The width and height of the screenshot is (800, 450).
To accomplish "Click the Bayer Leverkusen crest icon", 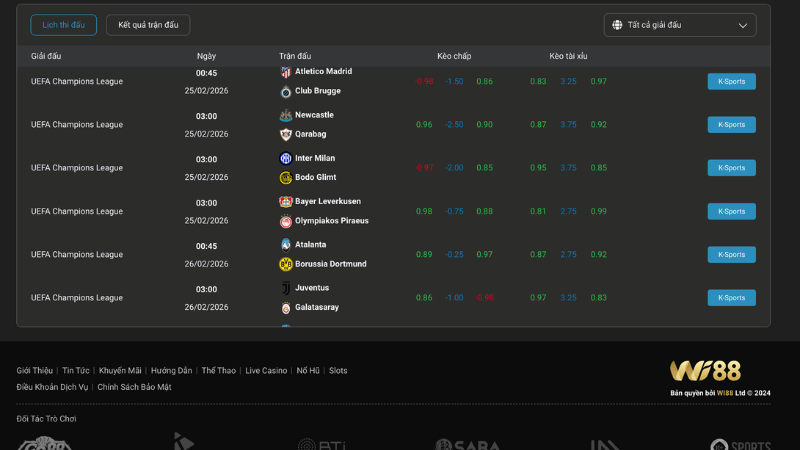I will pos(285,201).
